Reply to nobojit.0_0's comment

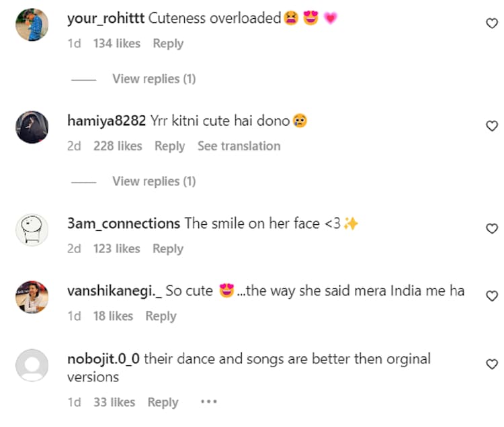[163, 402]
